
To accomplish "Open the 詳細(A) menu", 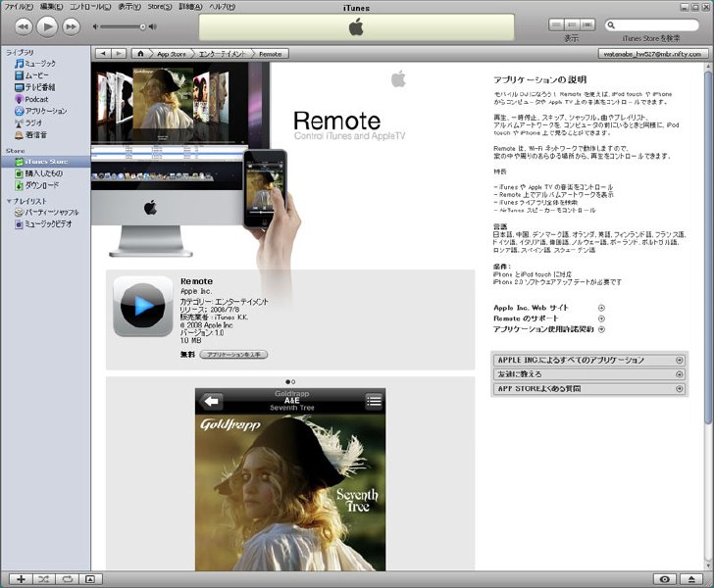I will [190, 7].
